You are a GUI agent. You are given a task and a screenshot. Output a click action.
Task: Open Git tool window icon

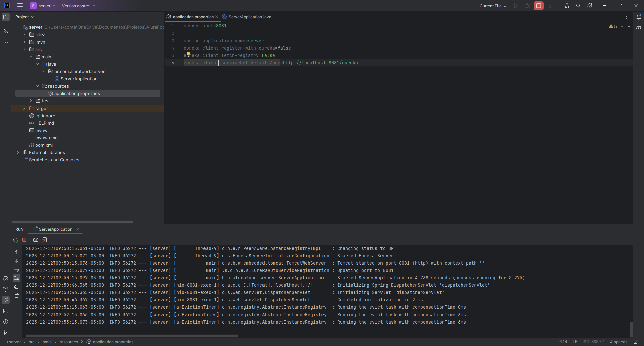point(6,332)
